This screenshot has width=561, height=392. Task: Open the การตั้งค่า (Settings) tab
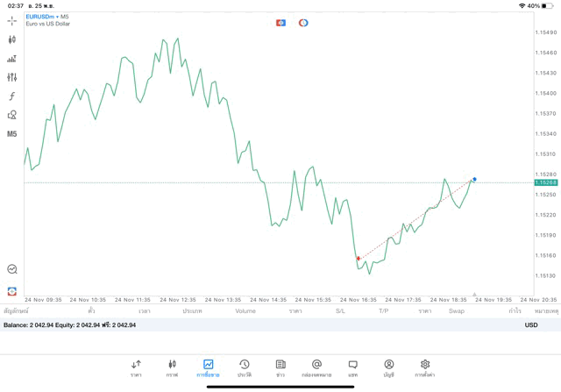click(x=425, y=367)
